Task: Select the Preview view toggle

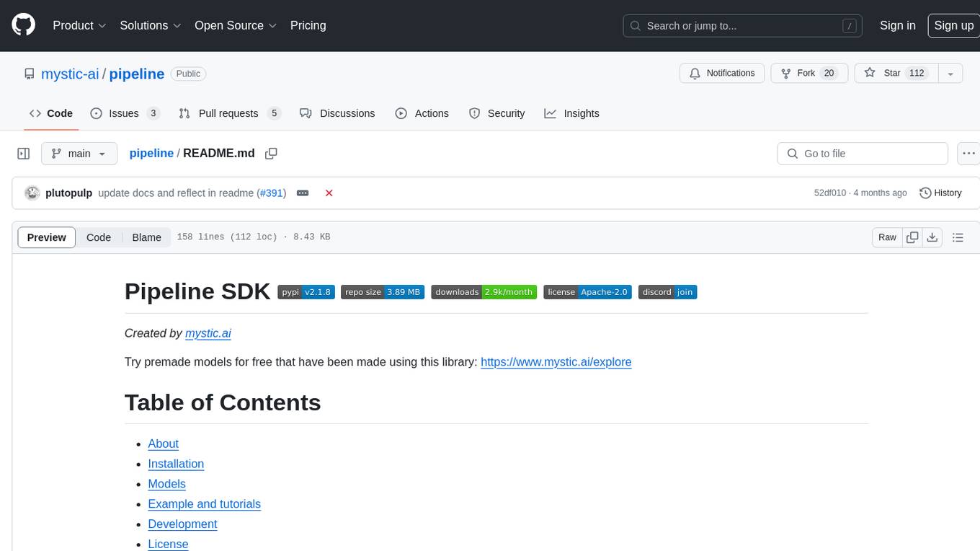Action: (x=47, y=237)
